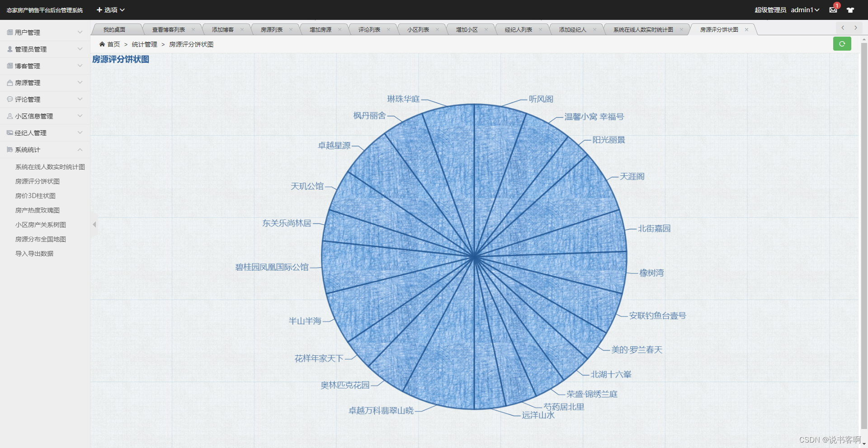Expand the 博客管理 sidebar menu
This screenshot has height=448, width=868.
(x=45, y=66)
